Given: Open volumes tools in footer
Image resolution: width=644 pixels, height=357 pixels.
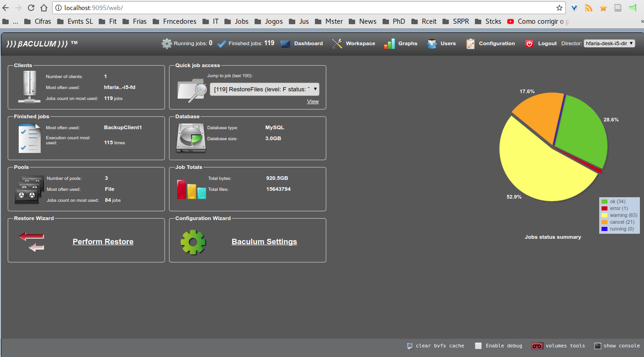Looking at the screenshot, I should (565, 346).
